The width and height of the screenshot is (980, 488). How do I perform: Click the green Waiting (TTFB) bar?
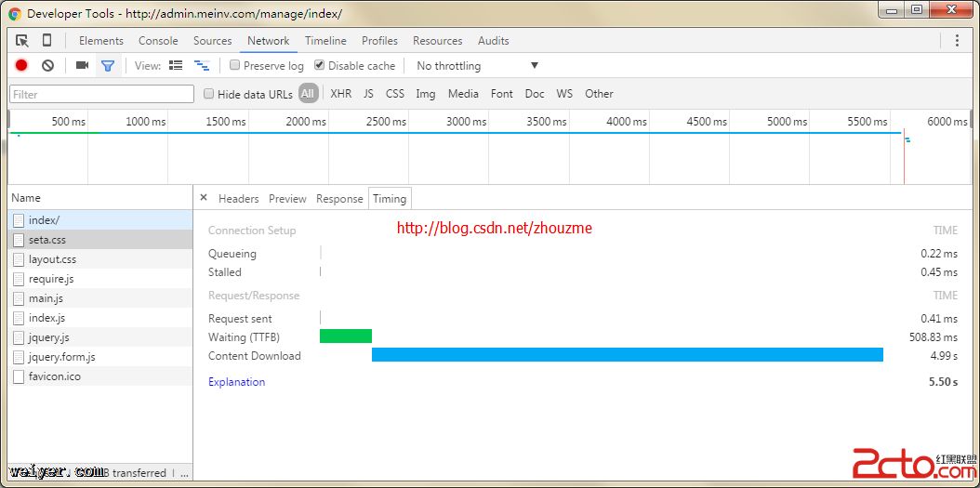point(346,336)
